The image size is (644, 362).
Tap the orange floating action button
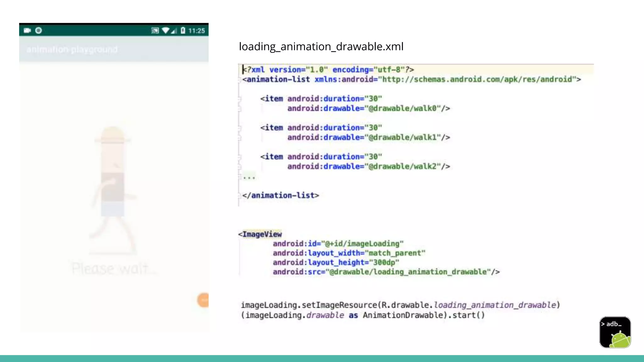[x=203, y=300]
